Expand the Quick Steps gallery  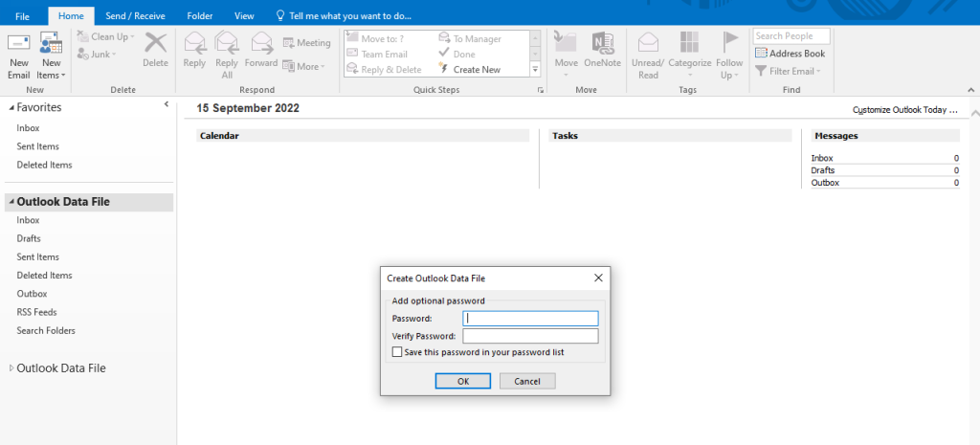tap(535, 69)
